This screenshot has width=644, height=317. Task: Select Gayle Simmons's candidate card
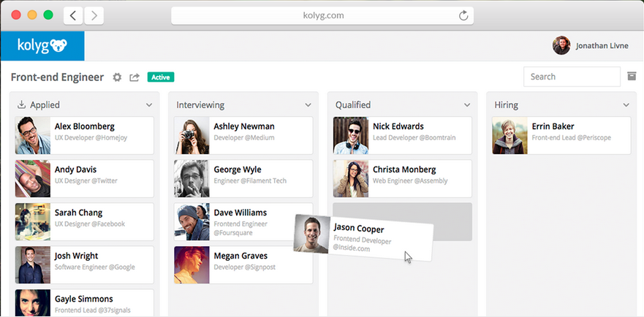tap(84, 303)
